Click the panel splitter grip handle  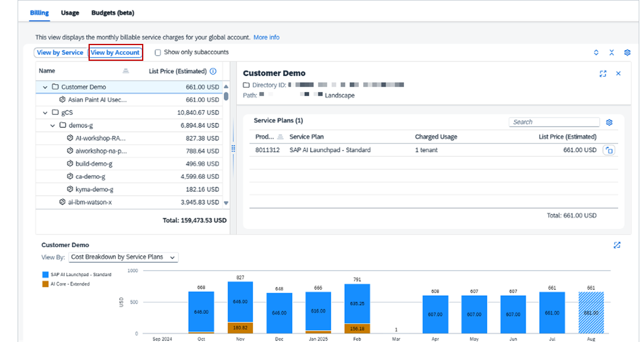(x=233, y=149)
